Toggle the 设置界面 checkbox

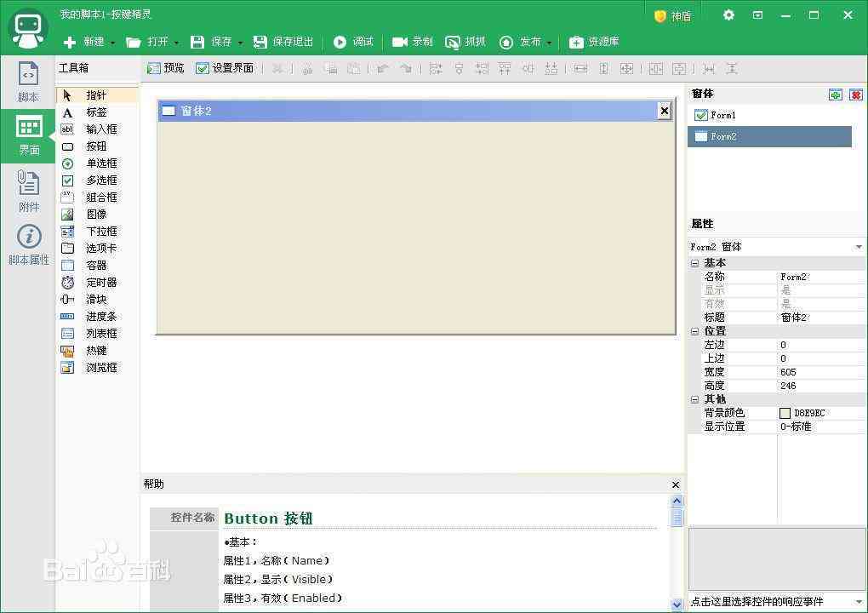[x=225, y=68]
